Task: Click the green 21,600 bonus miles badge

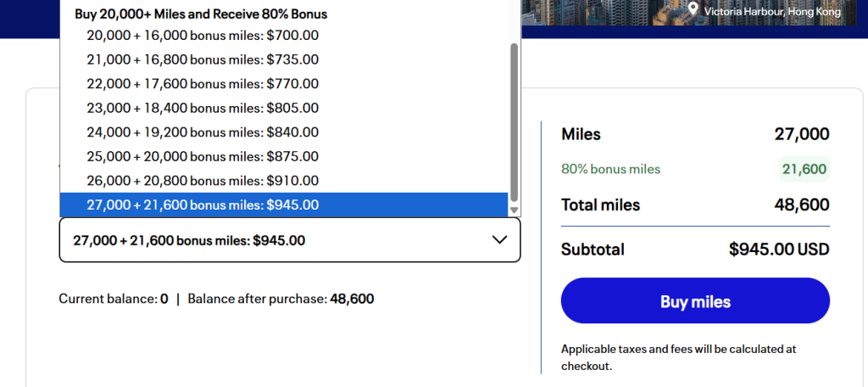Action: click(x=804, y=169)
